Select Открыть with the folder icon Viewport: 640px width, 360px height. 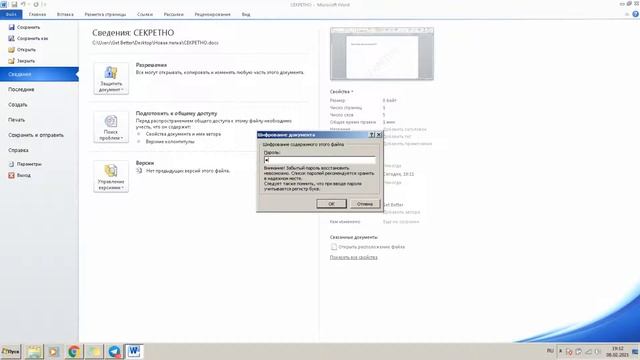22,50
